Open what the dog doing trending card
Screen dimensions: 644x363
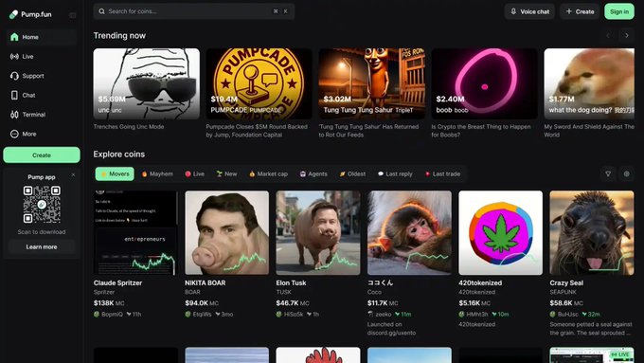click(x=589, y=83)
